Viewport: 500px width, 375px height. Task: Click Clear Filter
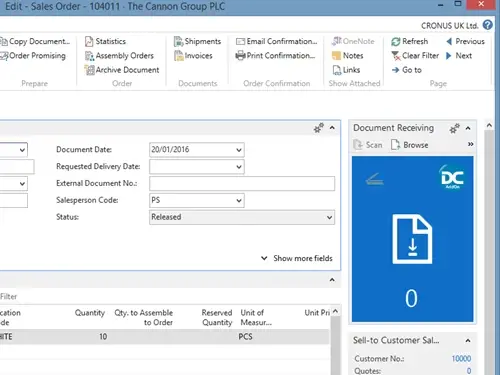coord(415,56)
